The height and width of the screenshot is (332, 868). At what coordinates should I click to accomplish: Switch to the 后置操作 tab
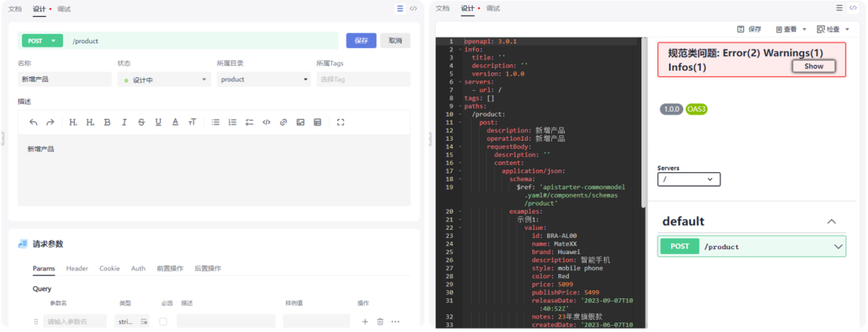tap(207, 268)
